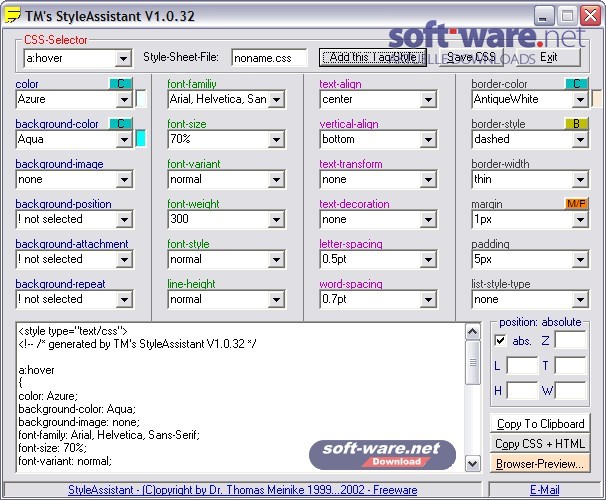
Task: Click the AntiqueWhite border color swatch
Action: (x=597, y=99)
